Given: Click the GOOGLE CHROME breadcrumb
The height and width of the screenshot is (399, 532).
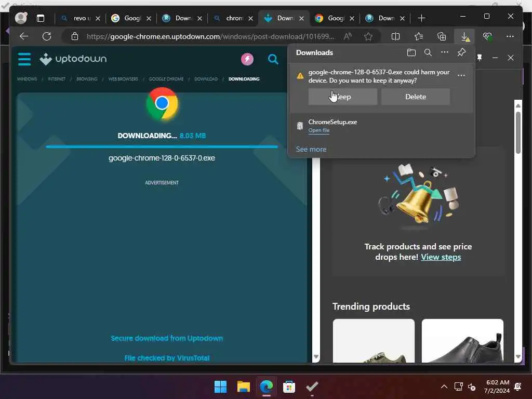Looking at the screenshot, I should point(166,79).
